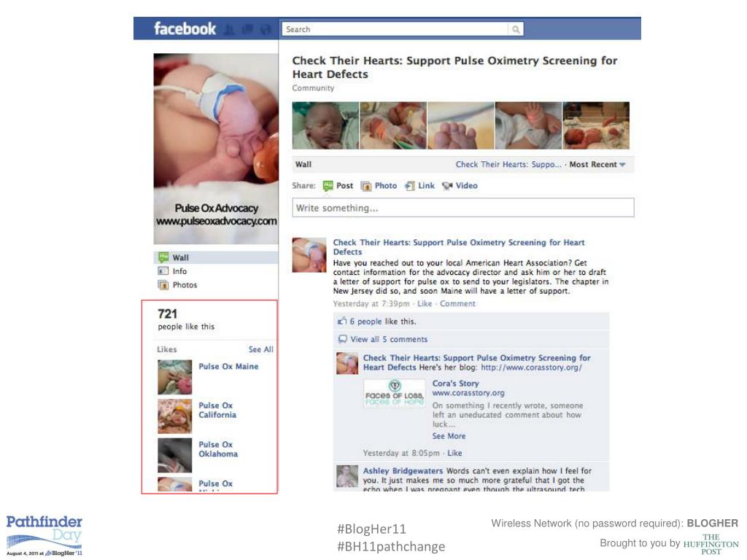
Task: Choose the Photo share option
Action: 379,186
